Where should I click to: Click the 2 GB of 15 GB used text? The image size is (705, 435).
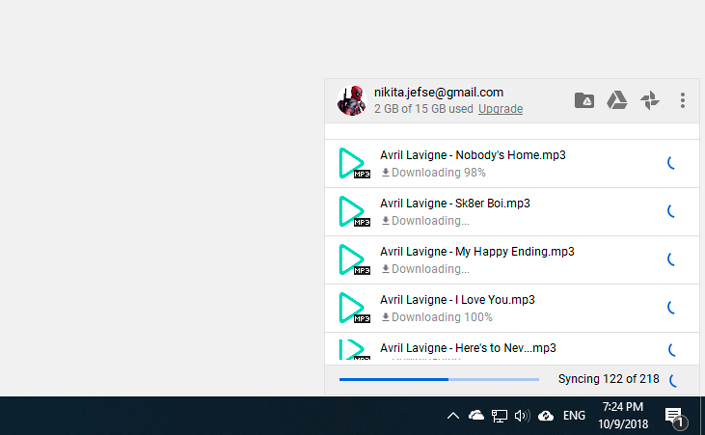[424, 109]
